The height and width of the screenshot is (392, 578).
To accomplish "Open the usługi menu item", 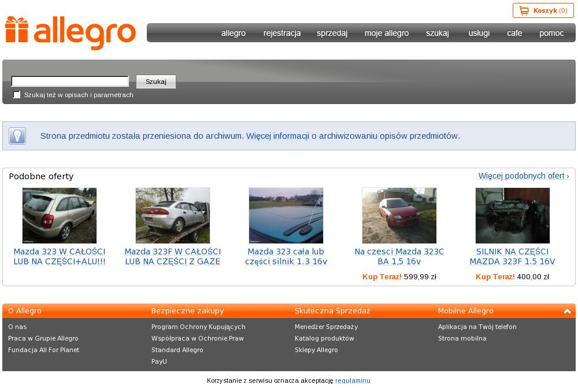I will (479, 33).
